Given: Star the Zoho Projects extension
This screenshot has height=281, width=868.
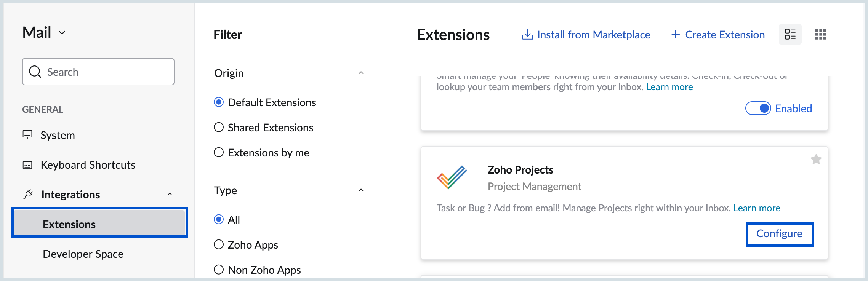Looking at the screenshot, I should point(816,159).
